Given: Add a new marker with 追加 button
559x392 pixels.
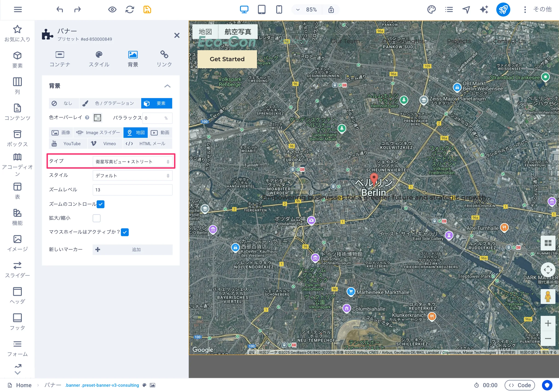Looking at the screenshot, I should (x=133, y=250).
